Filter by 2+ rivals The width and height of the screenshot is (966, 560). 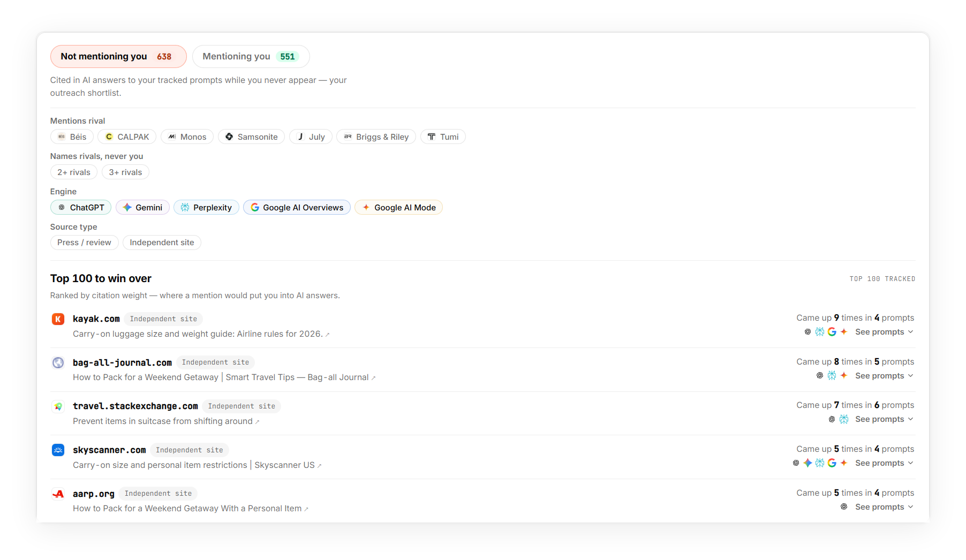click(74, 172)
